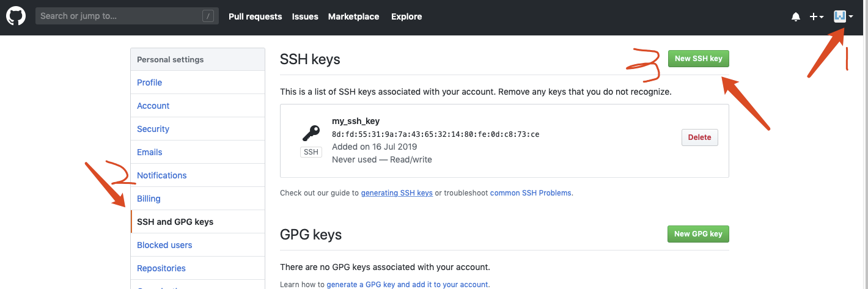Open Repositories settings in the sidebar
The image size is (868, 289).
(x=198, y=268)
